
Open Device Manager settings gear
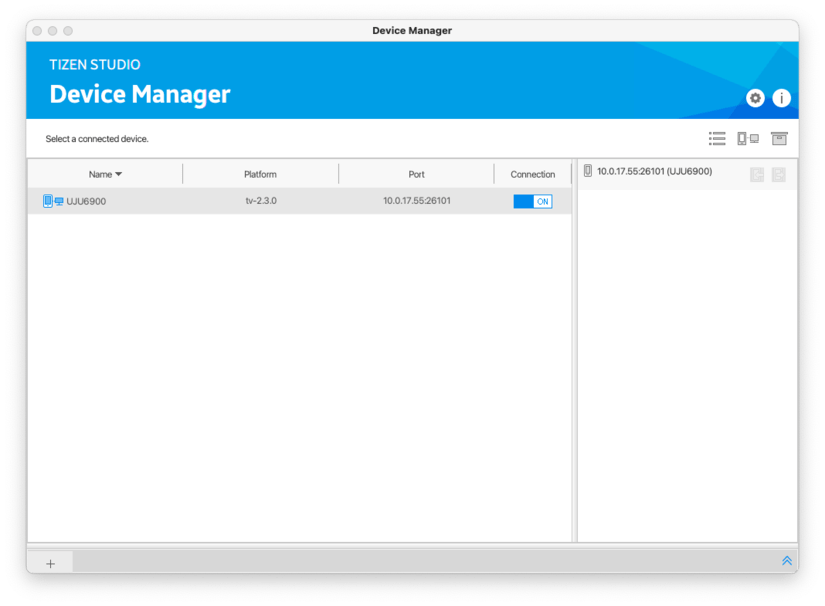tap(755, 98)
